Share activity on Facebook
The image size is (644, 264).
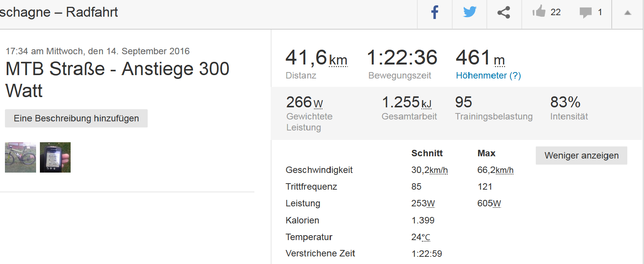[435, 13]
